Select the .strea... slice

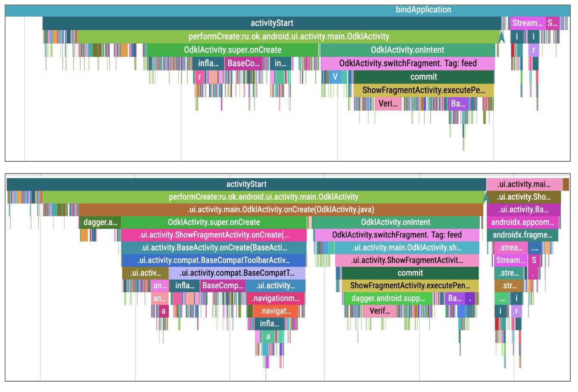click(511, 248)
